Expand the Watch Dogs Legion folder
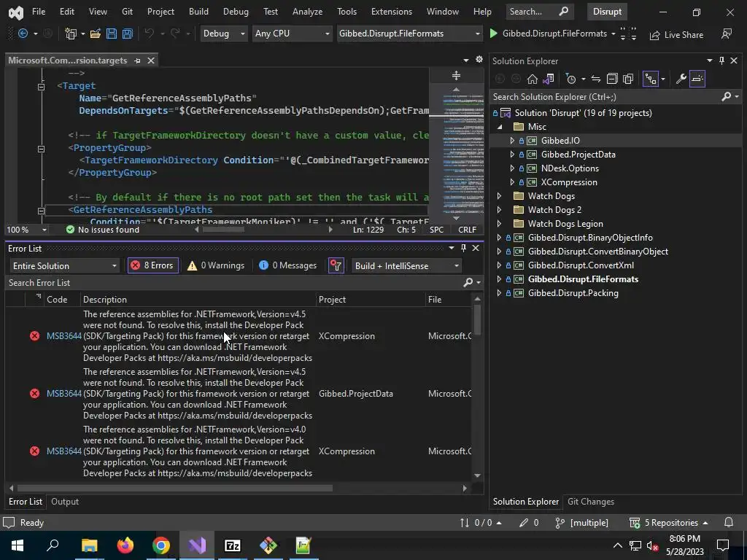 pyautogui.click(x=499, y=223)
